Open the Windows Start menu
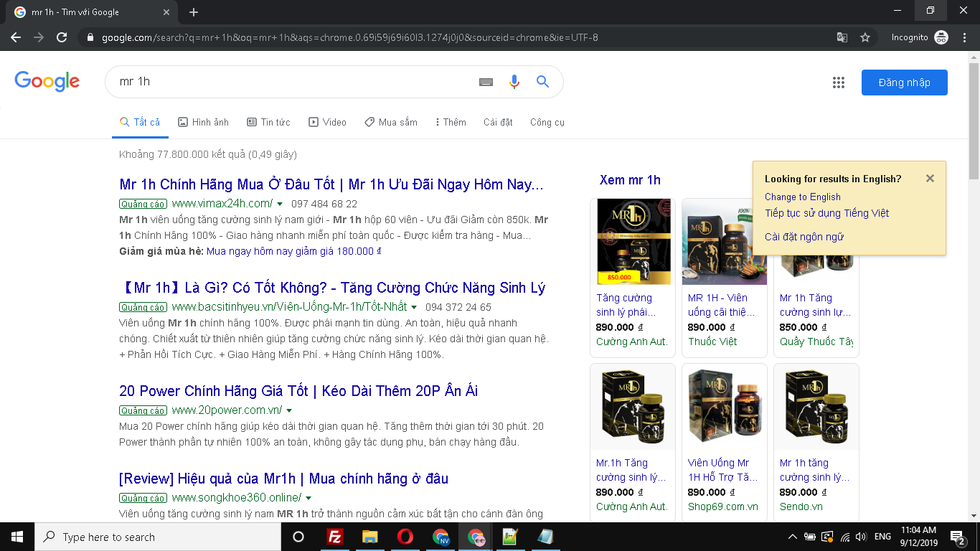The width and height of the screenshot is (980, 551). tap(17, 537)
